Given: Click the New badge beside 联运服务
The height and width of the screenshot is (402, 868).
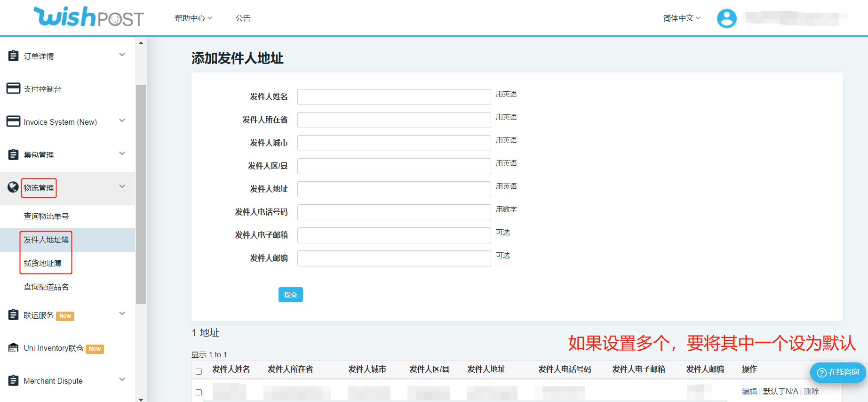Looking at the screenshot, I should (65, 316).
